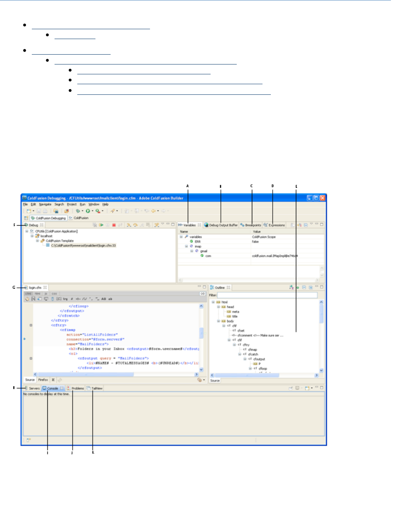The width and height of the screenshot is (400, 532).
Task: Collapse the body node in Outline
Action: (x=219, y=321)
